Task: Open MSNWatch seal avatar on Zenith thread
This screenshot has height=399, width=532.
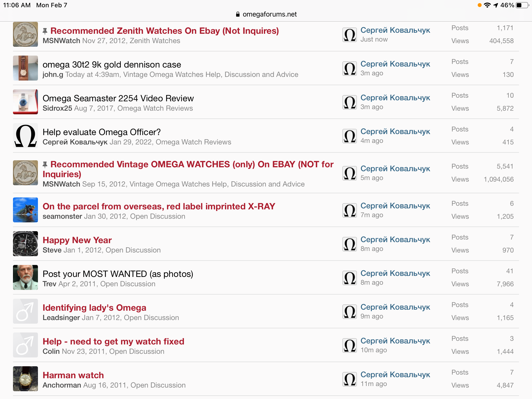Action: (x=25, y=34)
